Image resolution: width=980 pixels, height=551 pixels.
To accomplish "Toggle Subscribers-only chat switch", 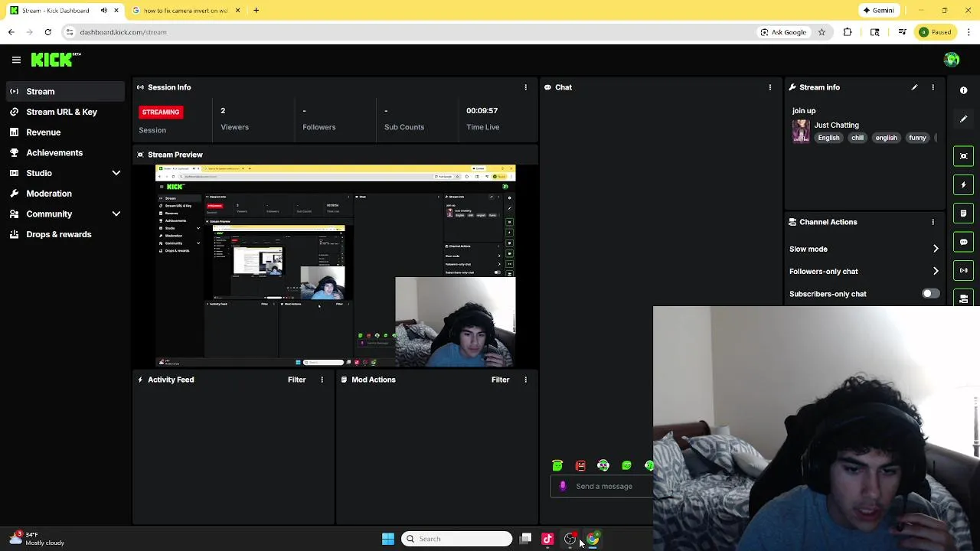I will pos(930,294).
